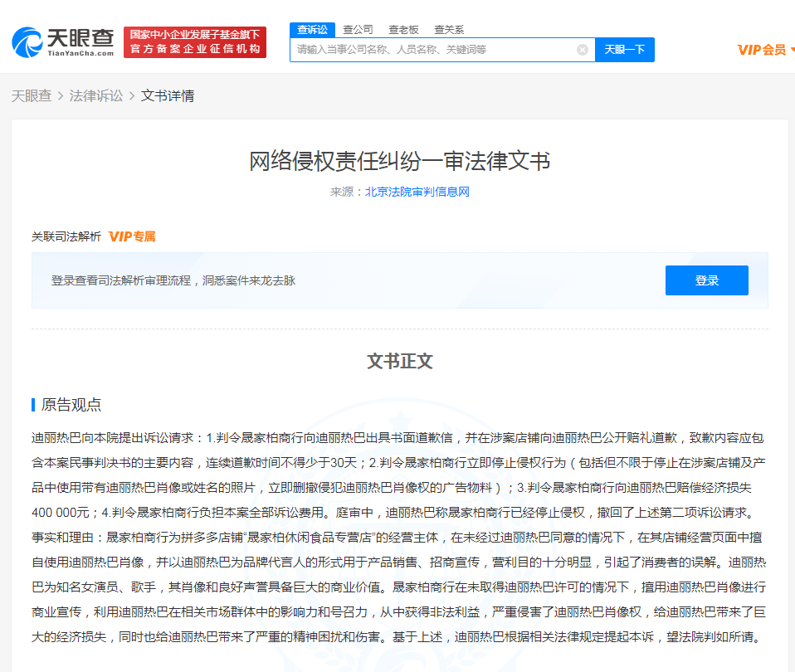Select the 查诉讼 tab

(312, 29)
